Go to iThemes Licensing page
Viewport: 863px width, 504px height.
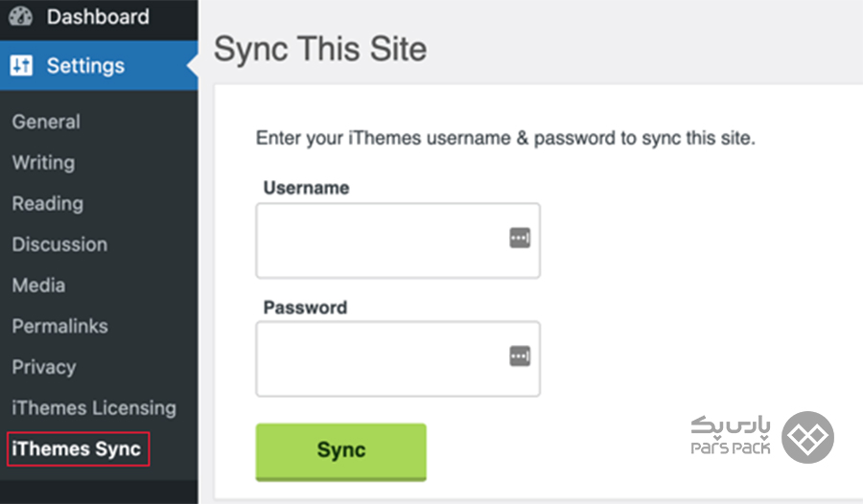point(94,408)
